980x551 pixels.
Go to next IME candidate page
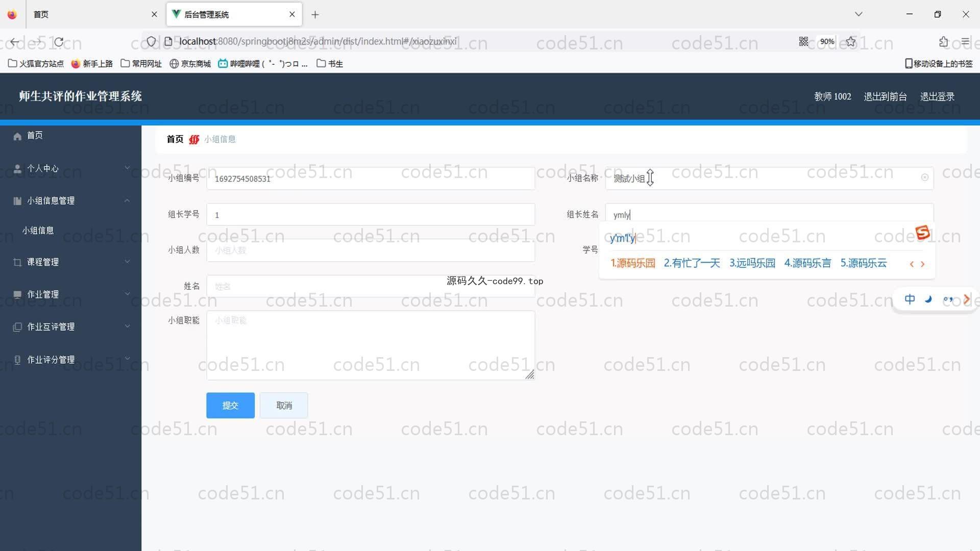tap(922, 264)
